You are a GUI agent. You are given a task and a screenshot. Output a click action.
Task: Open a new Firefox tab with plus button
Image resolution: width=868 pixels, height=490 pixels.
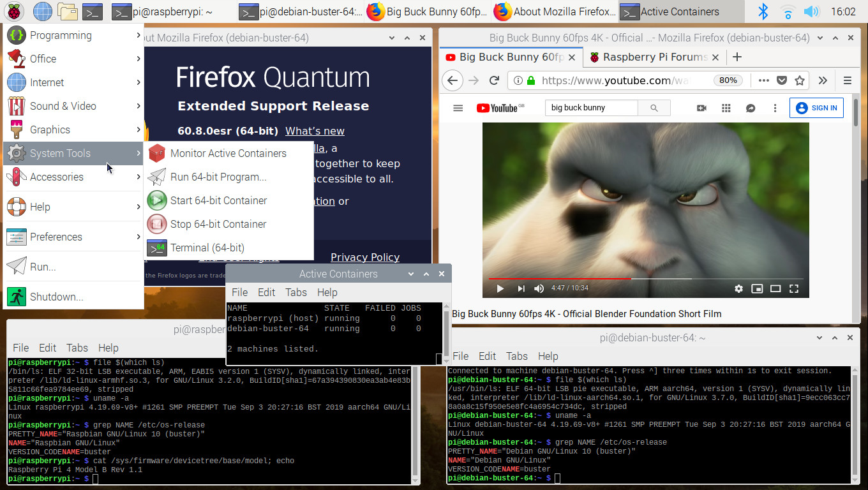click(x=737, y=57)
